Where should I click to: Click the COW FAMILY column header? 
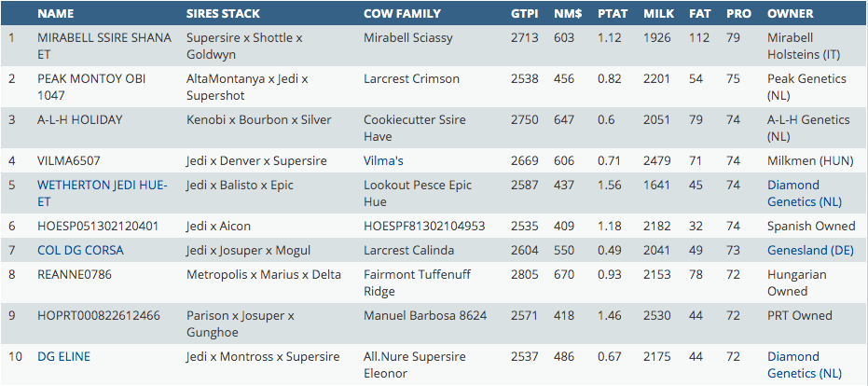tap(402, 14)
